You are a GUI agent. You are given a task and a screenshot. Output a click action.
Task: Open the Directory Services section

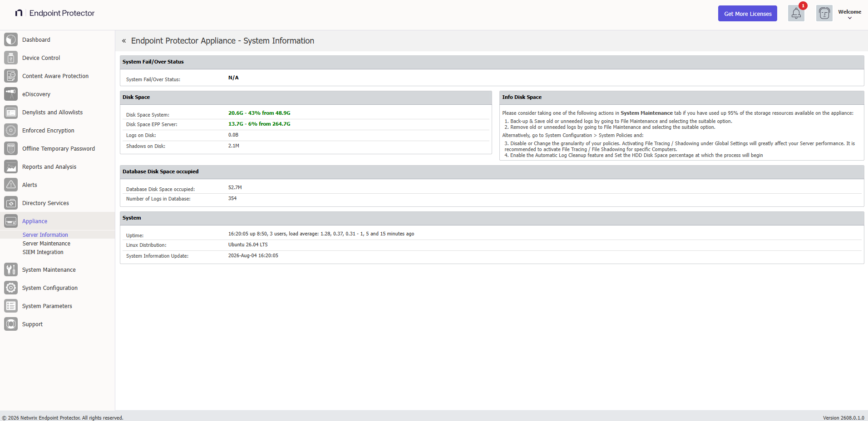pos(45,203)
